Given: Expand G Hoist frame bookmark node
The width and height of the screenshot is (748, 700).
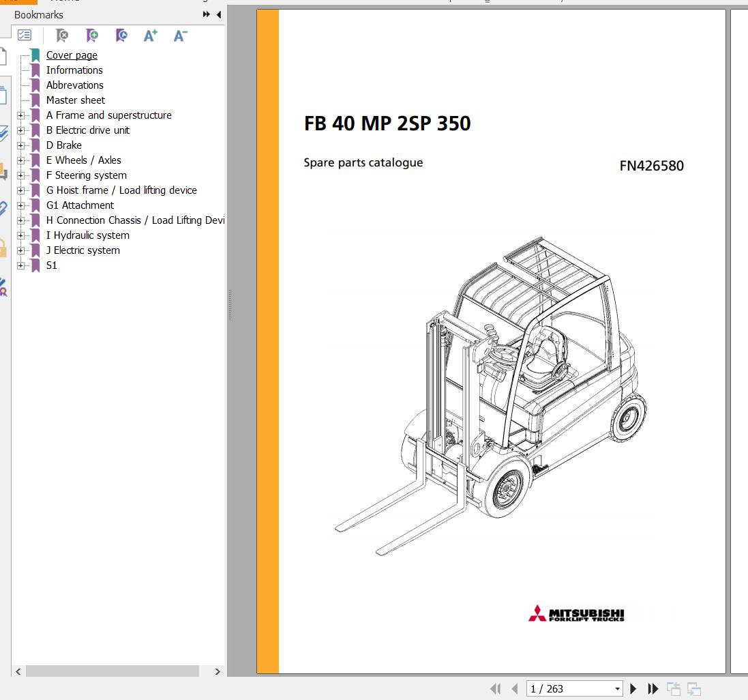Looking at the screenshot, I should point(20,190).
